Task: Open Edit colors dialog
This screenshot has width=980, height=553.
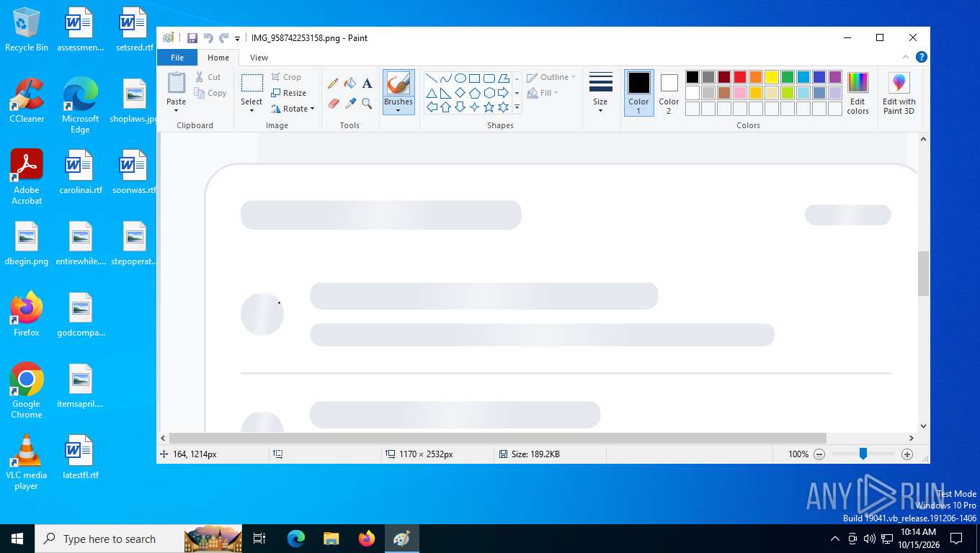Action: point(857,92)
